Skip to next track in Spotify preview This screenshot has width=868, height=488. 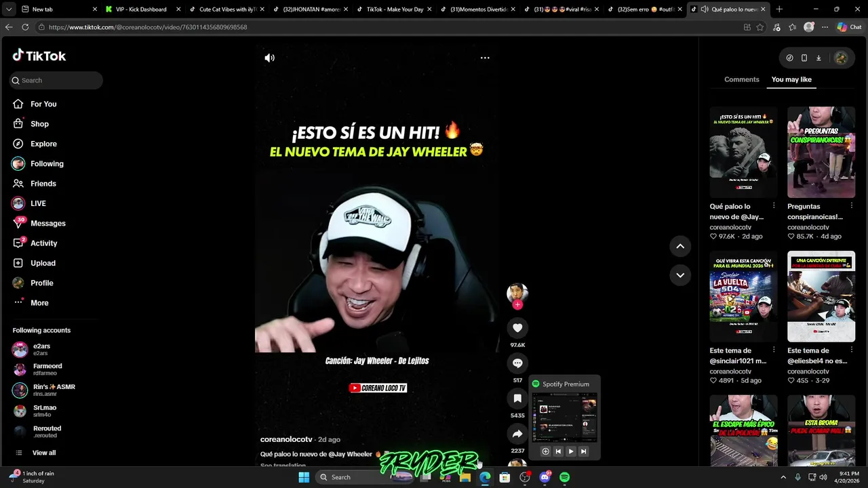pyautogui.click(x=583, y=451)
